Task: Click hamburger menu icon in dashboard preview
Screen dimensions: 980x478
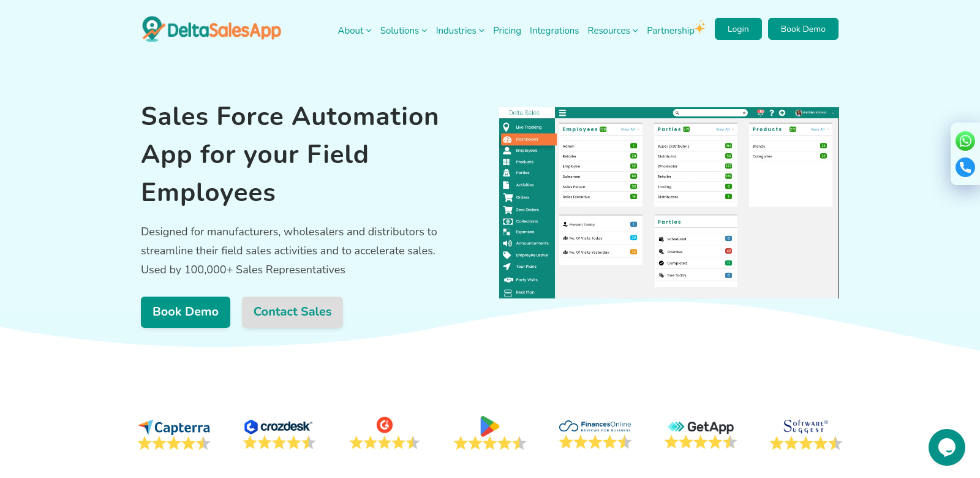Action: [562, 113]
